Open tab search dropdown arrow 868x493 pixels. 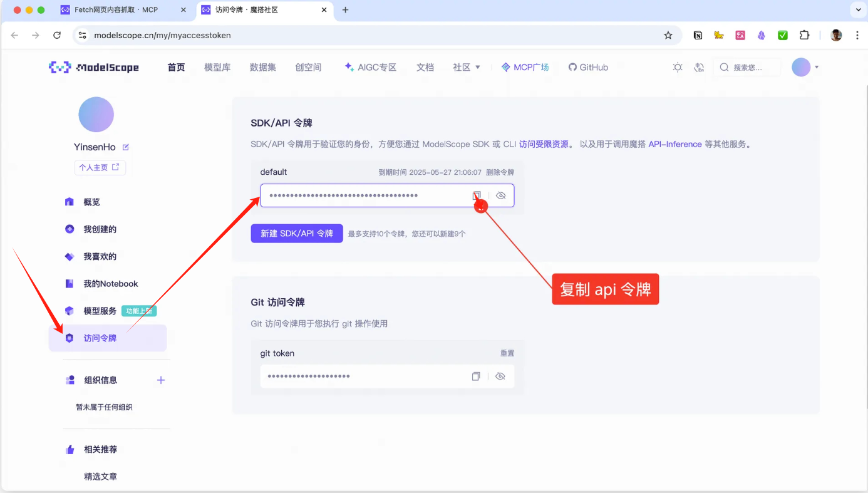click(x=858, y=10)
